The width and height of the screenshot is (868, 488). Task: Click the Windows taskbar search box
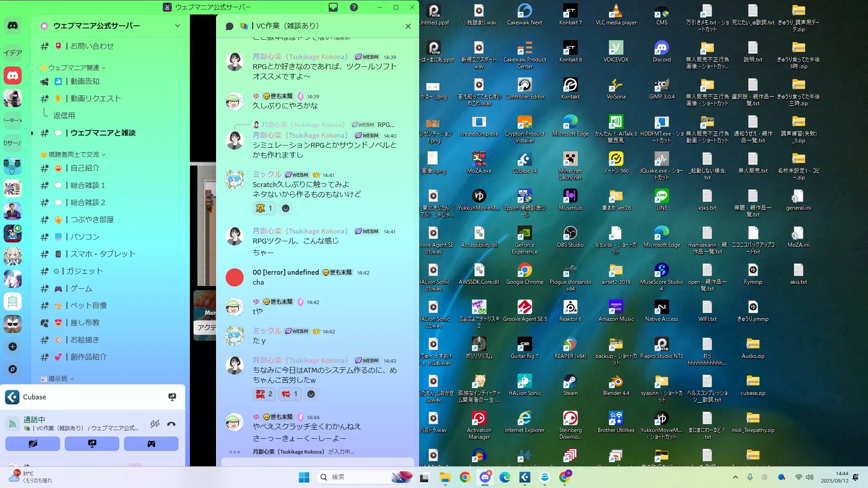(x=357, y=477)
